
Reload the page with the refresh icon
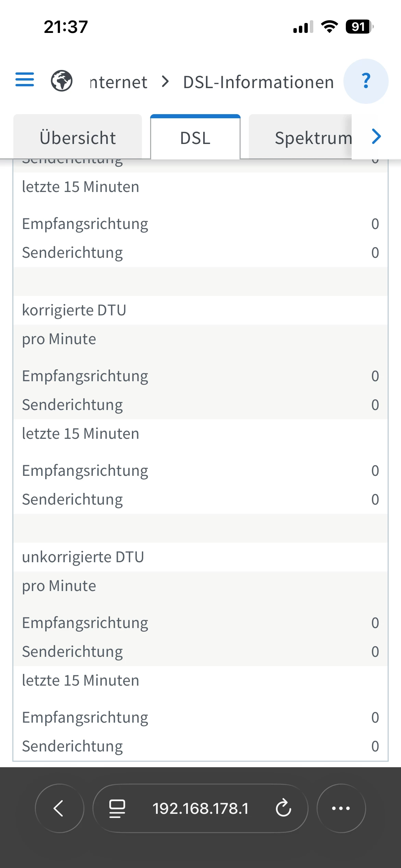pyautogui.click(x=283, y=808)
